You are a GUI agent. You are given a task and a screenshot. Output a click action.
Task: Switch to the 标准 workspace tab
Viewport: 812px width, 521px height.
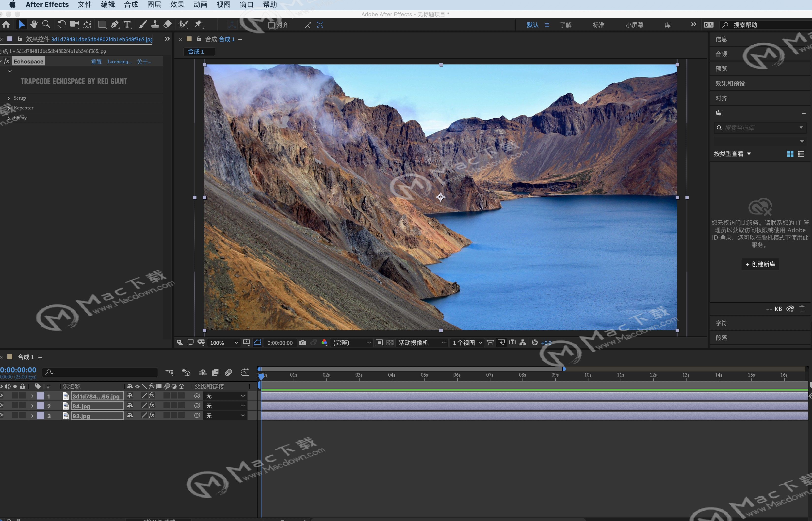[598, 25]
